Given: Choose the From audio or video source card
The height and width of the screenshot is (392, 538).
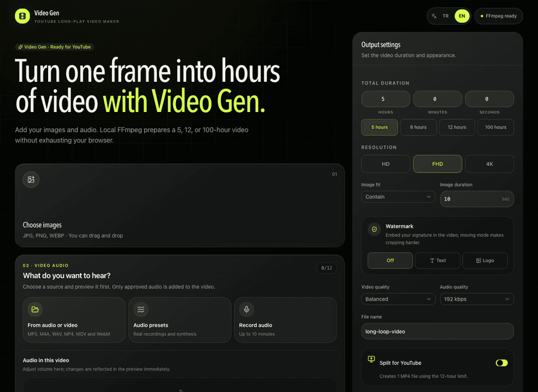Looking at the screenshot, I should tap(74, 320).
